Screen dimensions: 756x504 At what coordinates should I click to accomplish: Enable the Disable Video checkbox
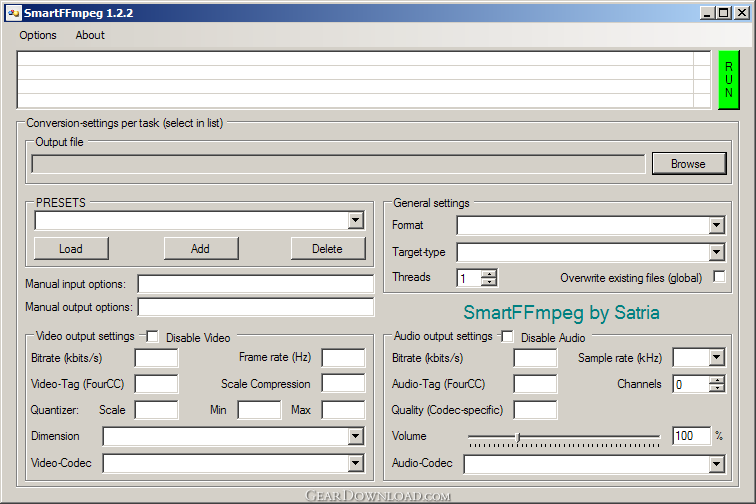(x=152, y=337)
